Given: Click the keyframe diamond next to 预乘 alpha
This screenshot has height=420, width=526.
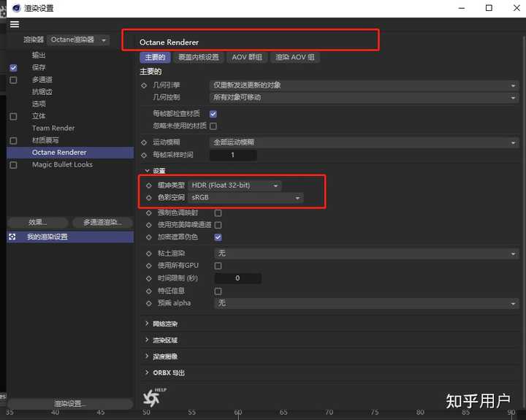Looking at the screenshot, I should [149, 303].
